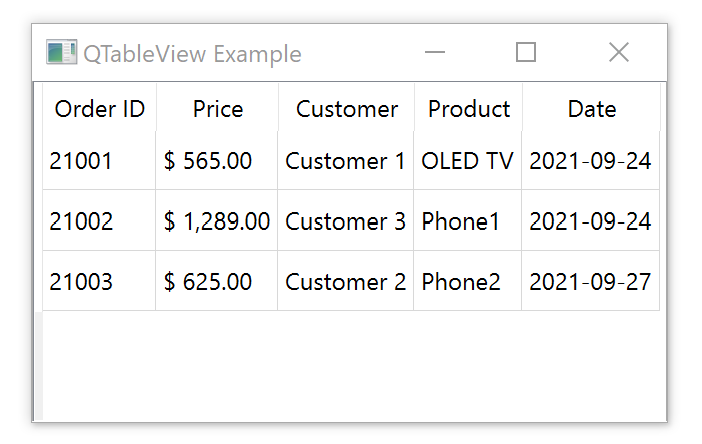702x444 pixels.
Task: Click the Customer 3 cell
Action: tap(346, 221)
